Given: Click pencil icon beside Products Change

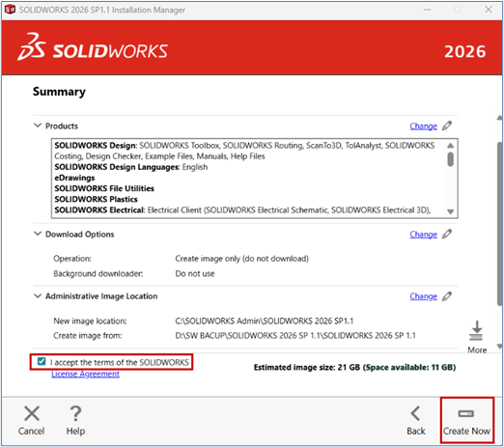Looking at the screenshot, I should [x=447, y=126].
